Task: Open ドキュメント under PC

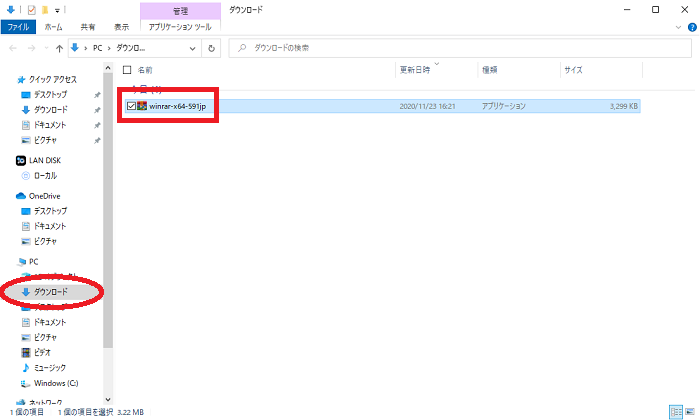Action: click(x=50, y=322)
